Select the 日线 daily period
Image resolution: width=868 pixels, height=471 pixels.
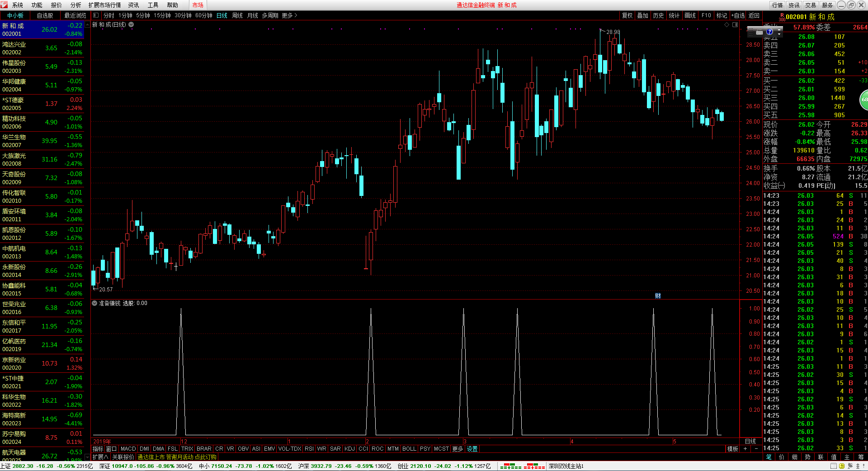tap(222, 15)
